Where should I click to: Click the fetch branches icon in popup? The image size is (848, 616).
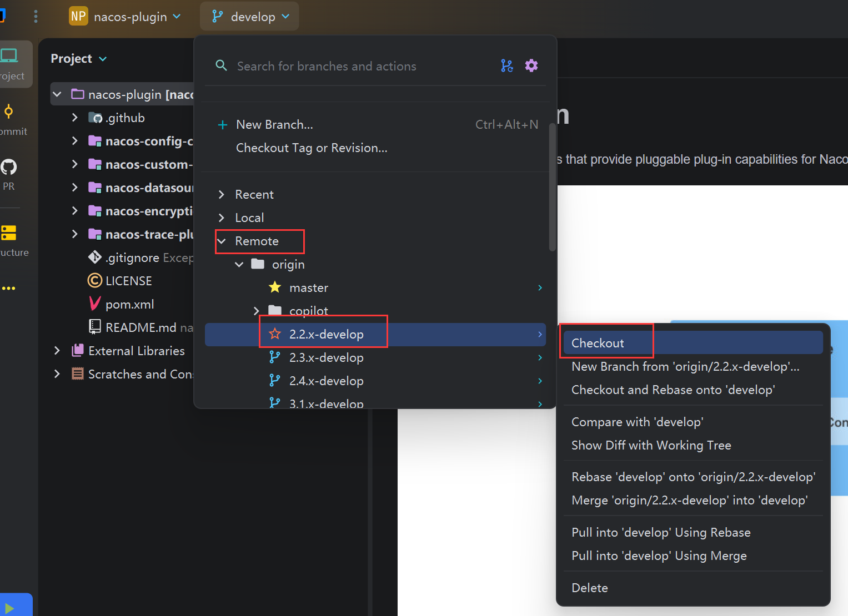[507, 65]
